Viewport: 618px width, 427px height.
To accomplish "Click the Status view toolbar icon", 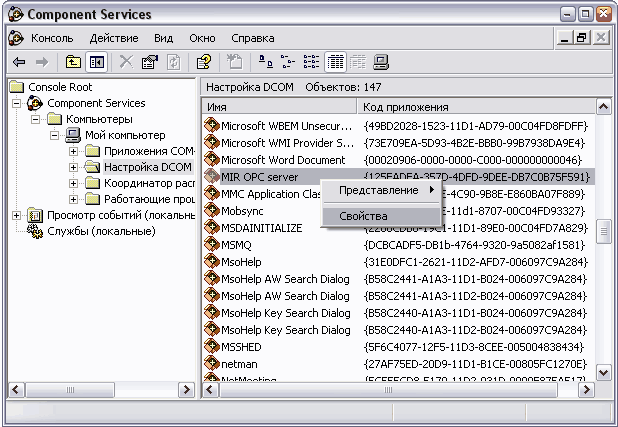I will point(358,62).
